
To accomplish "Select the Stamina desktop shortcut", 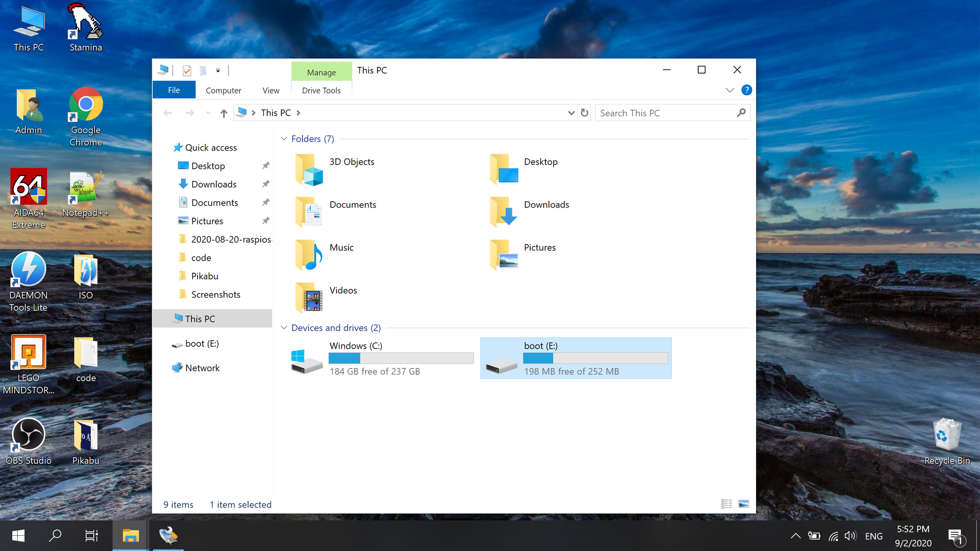I will (86, 28).
